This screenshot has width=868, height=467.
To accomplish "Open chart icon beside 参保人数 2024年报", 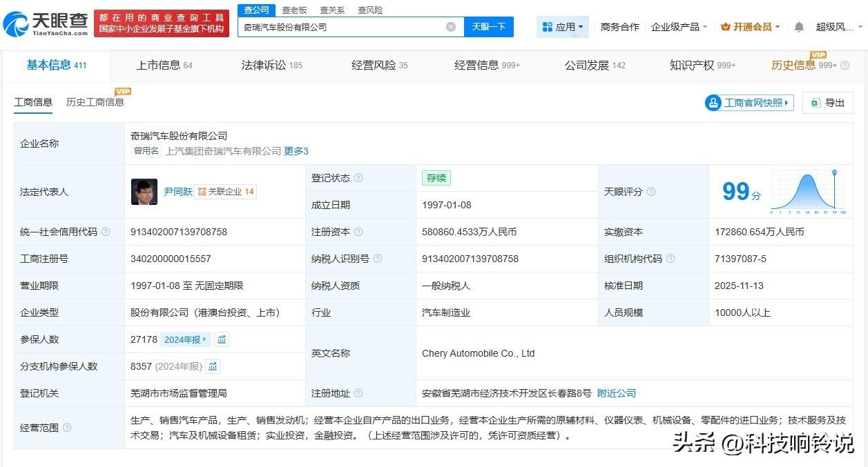I will coord(222,339).
